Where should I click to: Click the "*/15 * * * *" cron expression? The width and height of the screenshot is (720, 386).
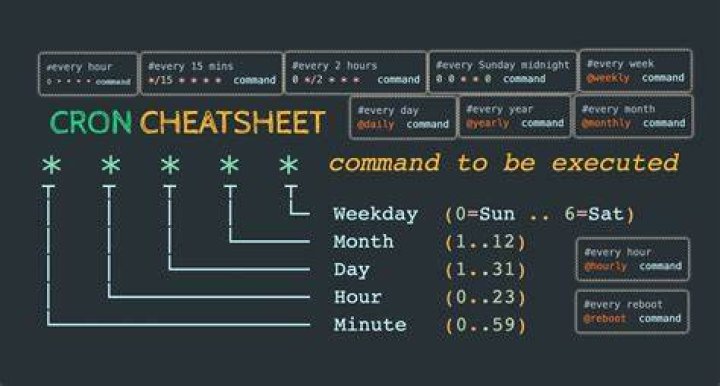[x=185, y=80]
